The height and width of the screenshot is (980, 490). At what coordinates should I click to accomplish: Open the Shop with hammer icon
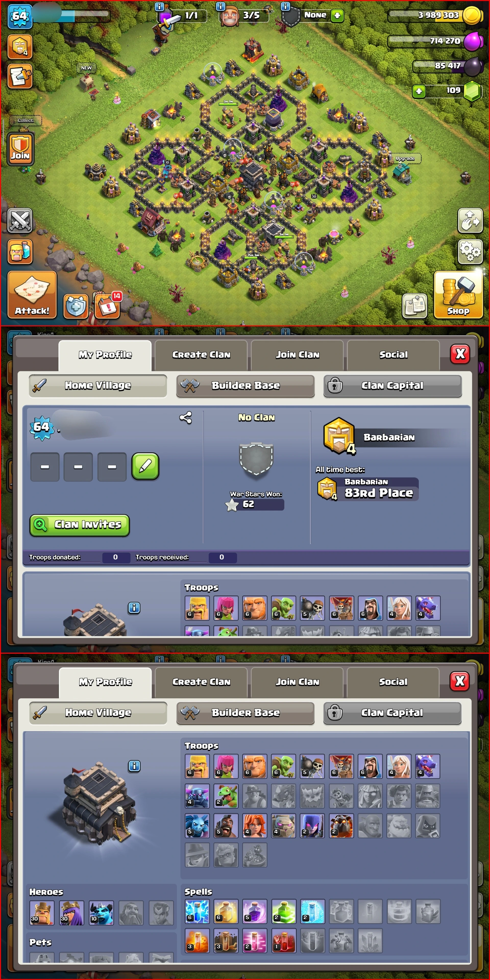click(458, 295)
